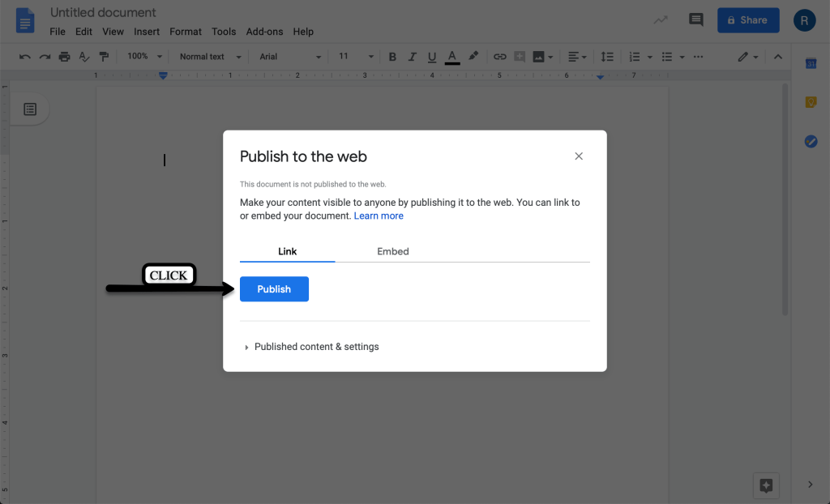The width and height of the screenshot is (830, 504).
Task: Open the Normal text style dropdown
Action: (210, 57)
